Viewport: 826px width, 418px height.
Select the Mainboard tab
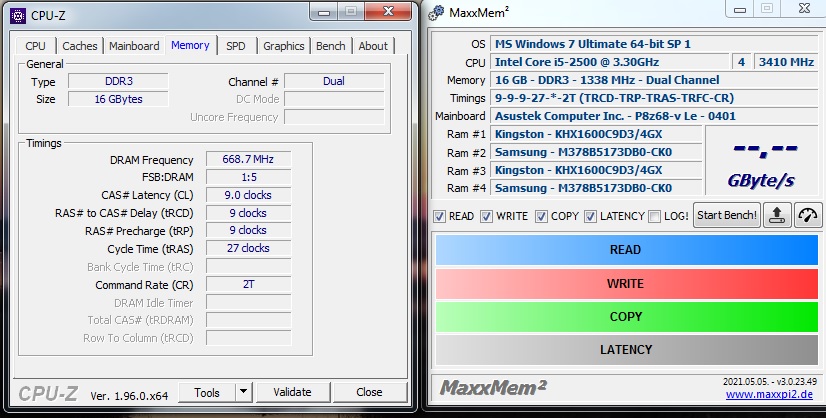(x=134, y=46)
